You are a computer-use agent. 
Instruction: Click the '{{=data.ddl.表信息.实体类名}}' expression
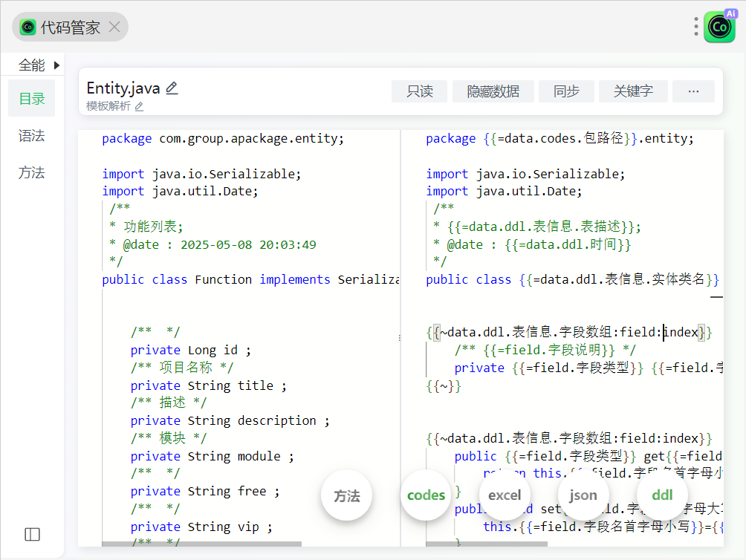tap(619, 279)
